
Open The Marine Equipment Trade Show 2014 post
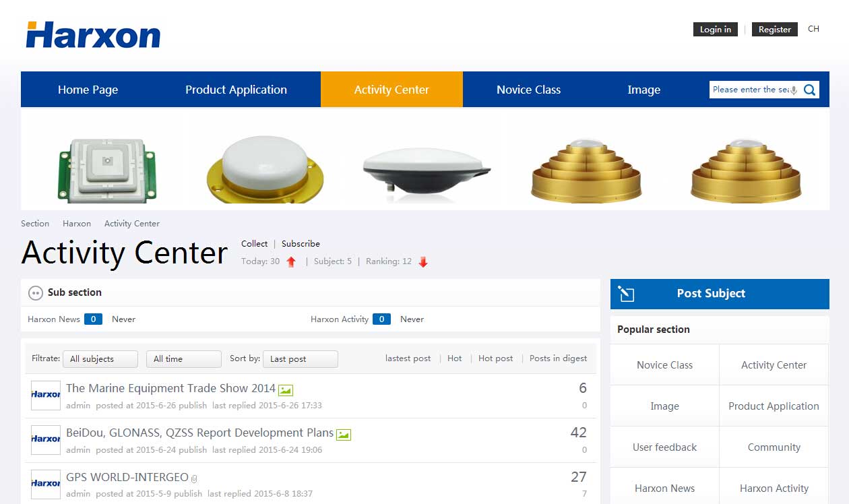tap(170, 388)
